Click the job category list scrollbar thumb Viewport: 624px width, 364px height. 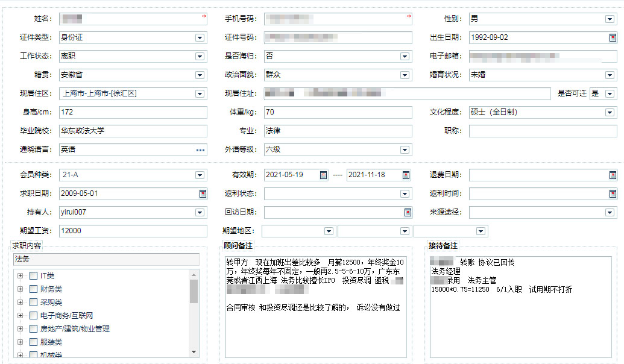coord(194,291)
